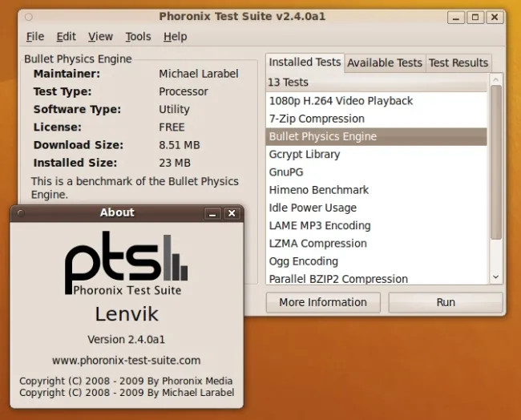This screenshot has height=420, width=521.
Task: Open the Tools menu
Action: click(x=138, y=36)
